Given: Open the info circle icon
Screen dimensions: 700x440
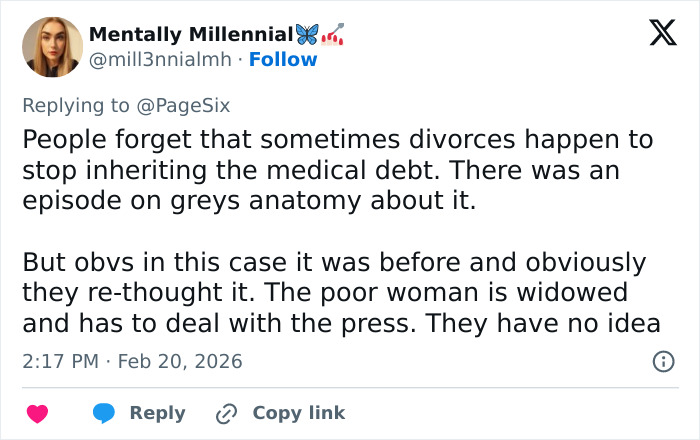Looking at the screenshot, I should [662, 361].
